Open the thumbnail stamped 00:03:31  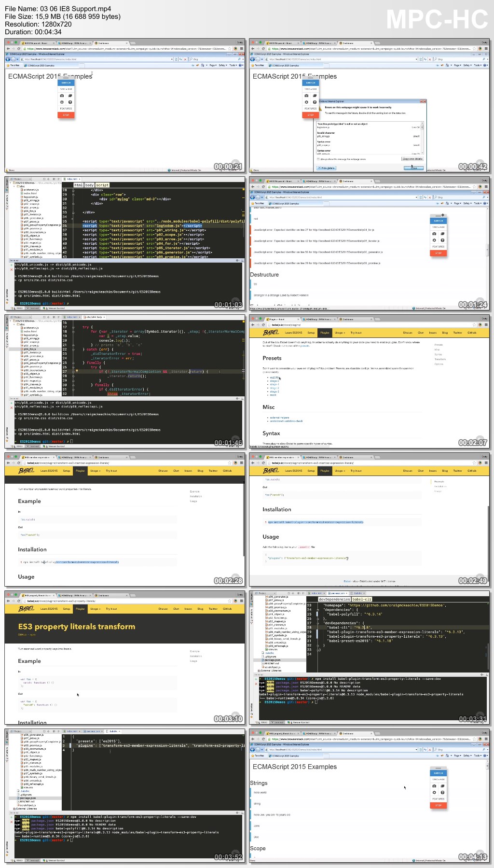click(370, 658)
